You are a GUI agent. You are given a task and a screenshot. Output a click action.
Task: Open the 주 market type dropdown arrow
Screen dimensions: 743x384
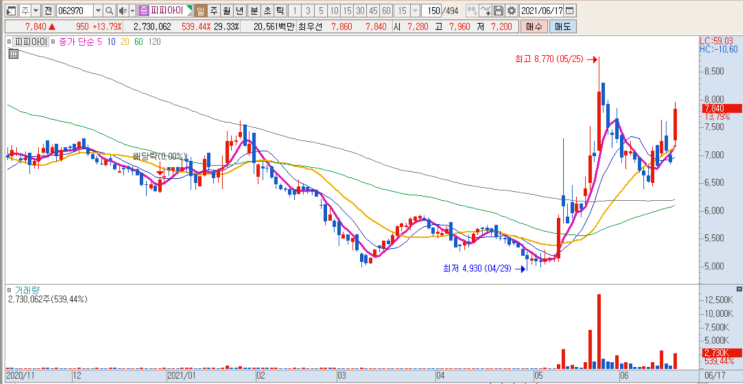(36, 10)
